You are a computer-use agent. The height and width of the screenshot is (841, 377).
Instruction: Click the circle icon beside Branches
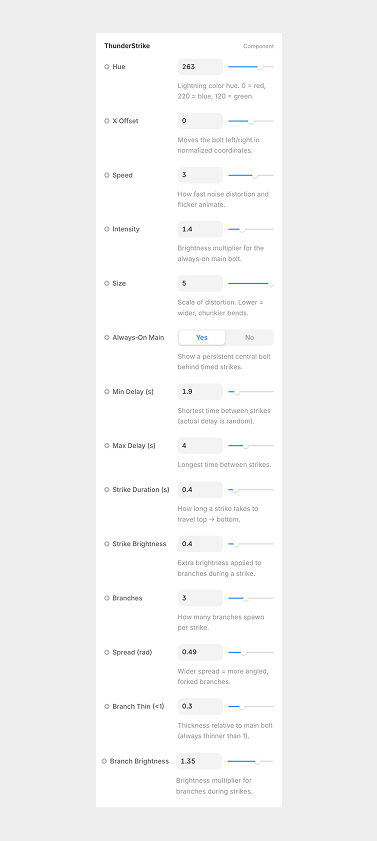(107, 598)
